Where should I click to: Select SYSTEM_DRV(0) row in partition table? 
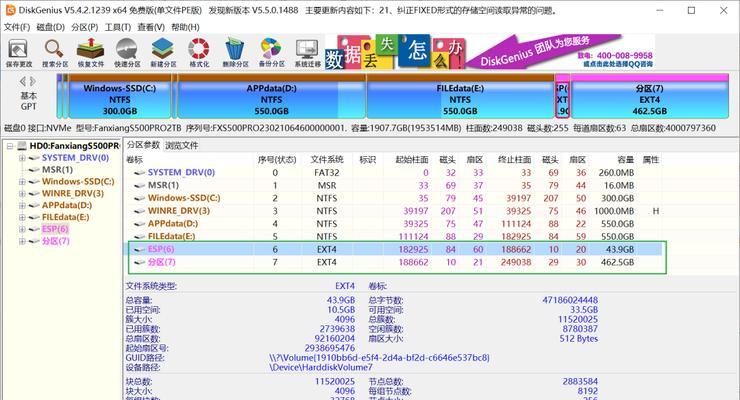coord(394,173)
